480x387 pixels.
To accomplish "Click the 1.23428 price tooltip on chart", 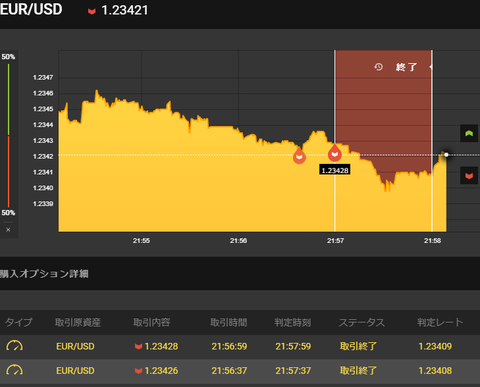I will click(x=335, y=170).
